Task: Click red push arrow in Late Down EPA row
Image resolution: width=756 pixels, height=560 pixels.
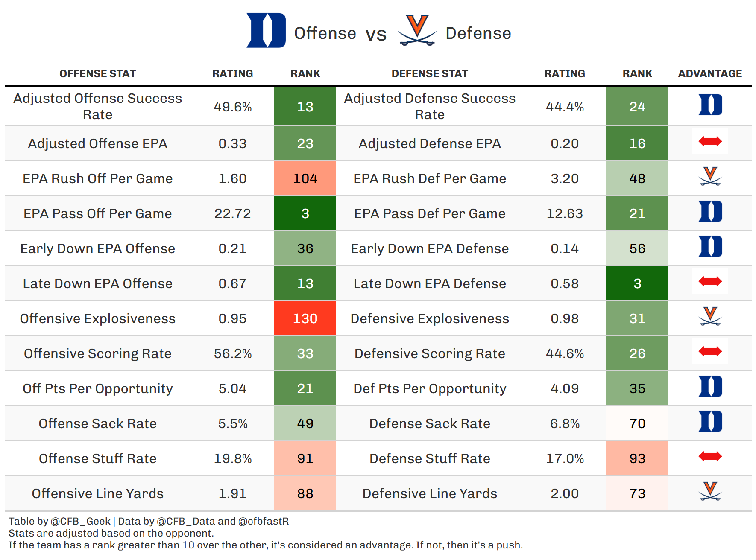Action: click(x=710, y=281)
